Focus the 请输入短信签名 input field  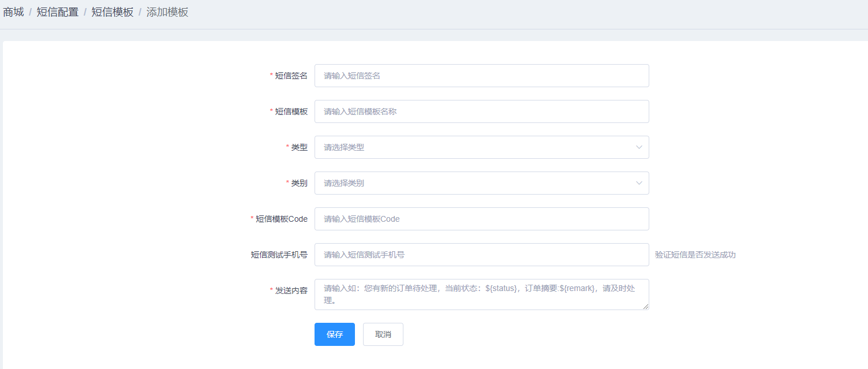[x=481, y=76]
